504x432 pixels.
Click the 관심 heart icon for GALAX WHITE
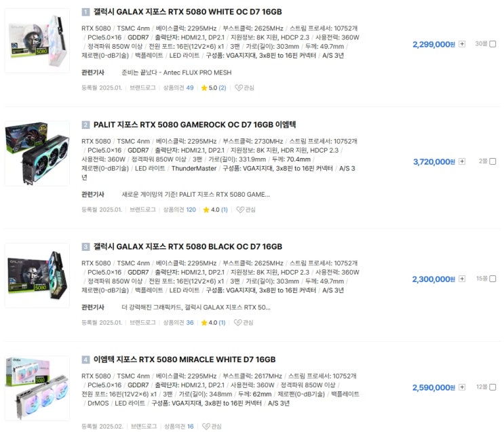tap(239, 87)
